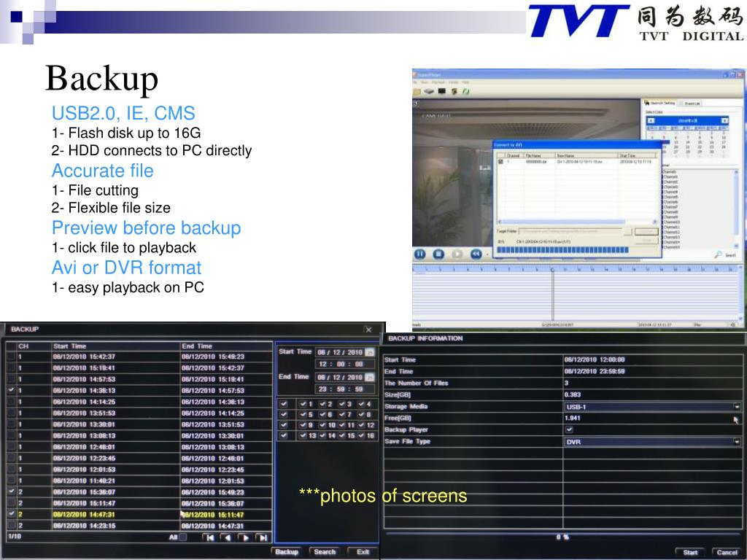Check the CH 1 row starting 15:42:37
This screenshot has width=747, height=560.
coord(11,356)
